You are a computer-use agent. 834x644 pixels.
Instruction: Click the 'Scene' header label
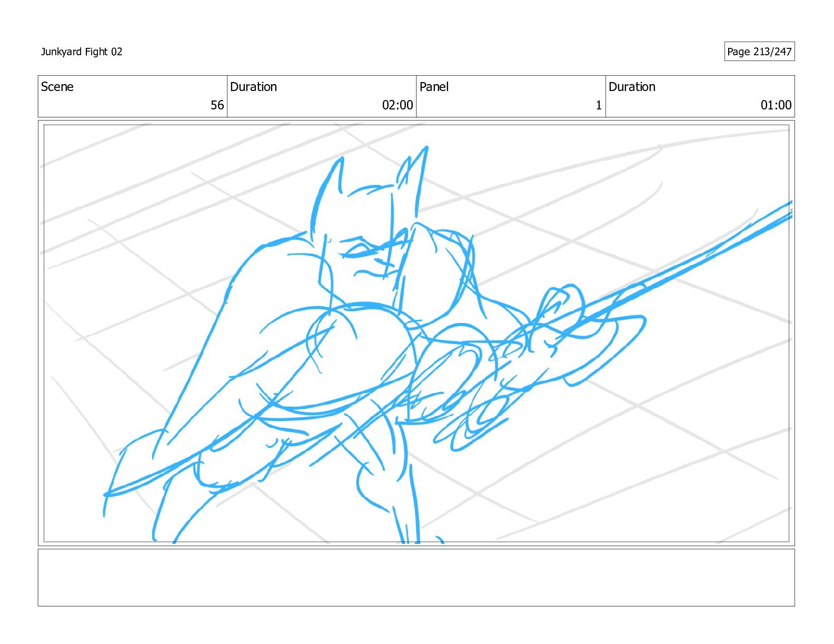coord(57,87)
